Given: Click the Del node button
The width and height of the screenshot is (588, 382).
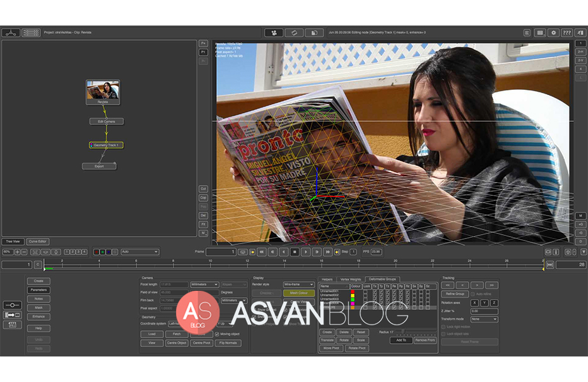Looking at the screenshot, I should pos(203,216).
